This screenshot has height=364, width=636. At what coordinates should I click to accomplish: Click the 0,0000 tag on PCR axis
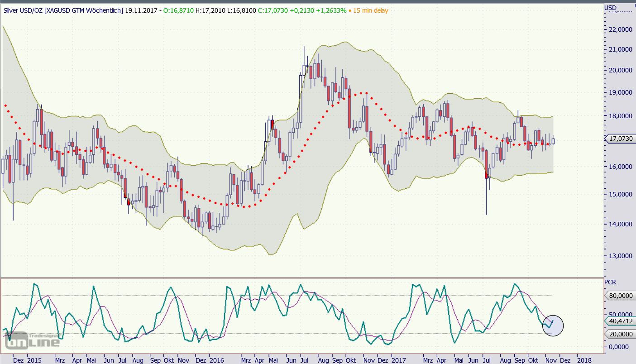(622, 347)
